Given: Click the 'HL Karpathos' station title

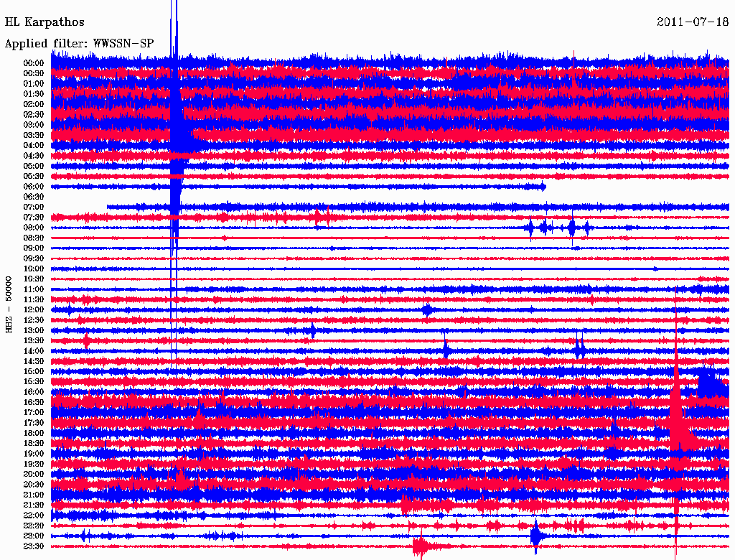Looking at the screenshot, I should (x=45, y=22).
